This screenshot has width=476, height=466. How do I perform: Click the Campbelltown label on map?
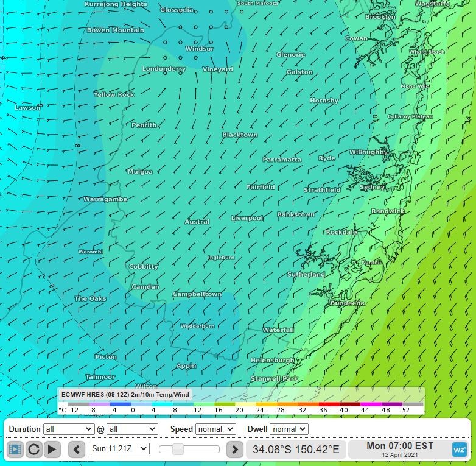coord(197,295)
